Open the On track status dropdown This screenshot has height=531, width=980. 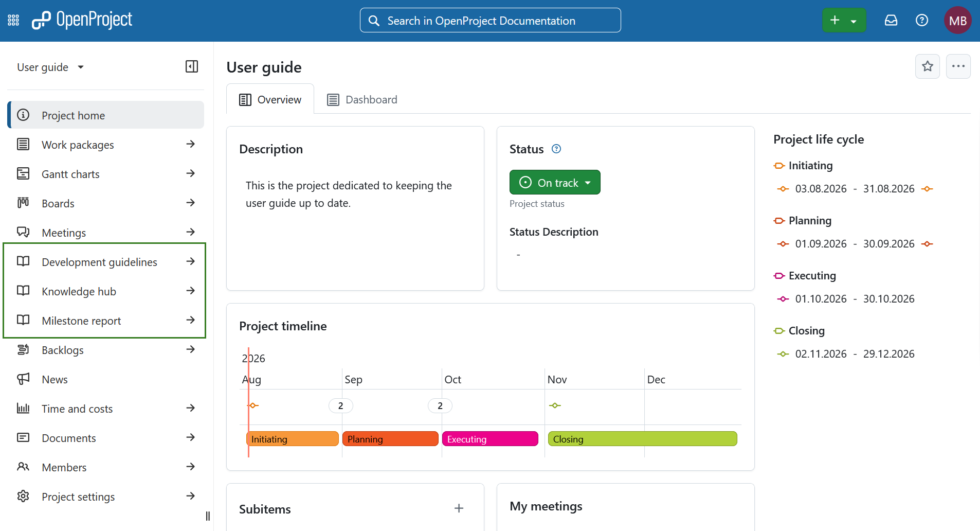coord(555,182)
